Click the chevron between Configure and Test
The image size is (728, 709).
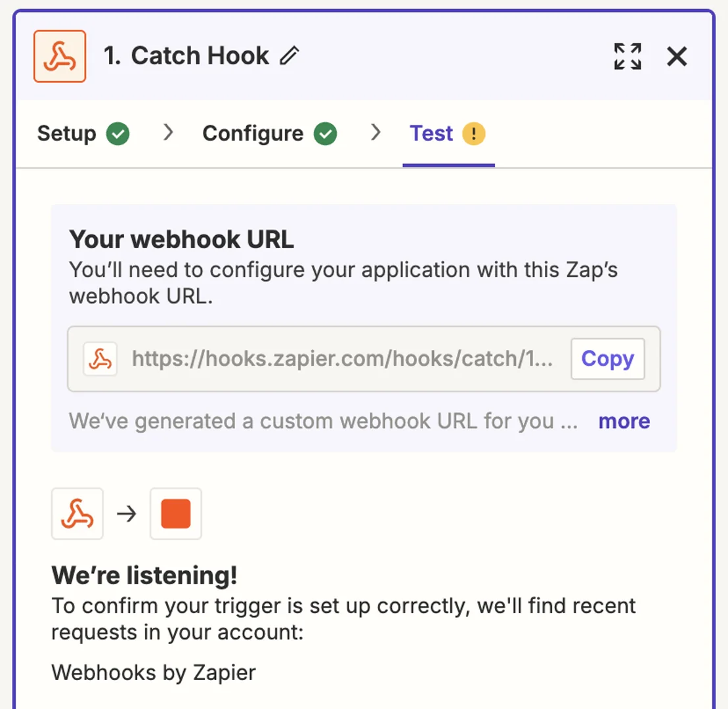tap(375, 133)
